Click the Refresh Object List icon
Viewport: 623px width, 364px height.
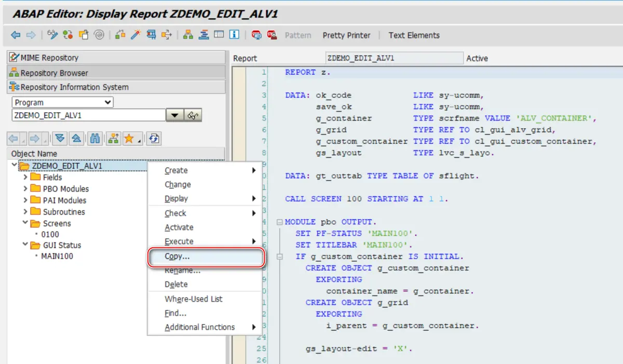point(154,139)
